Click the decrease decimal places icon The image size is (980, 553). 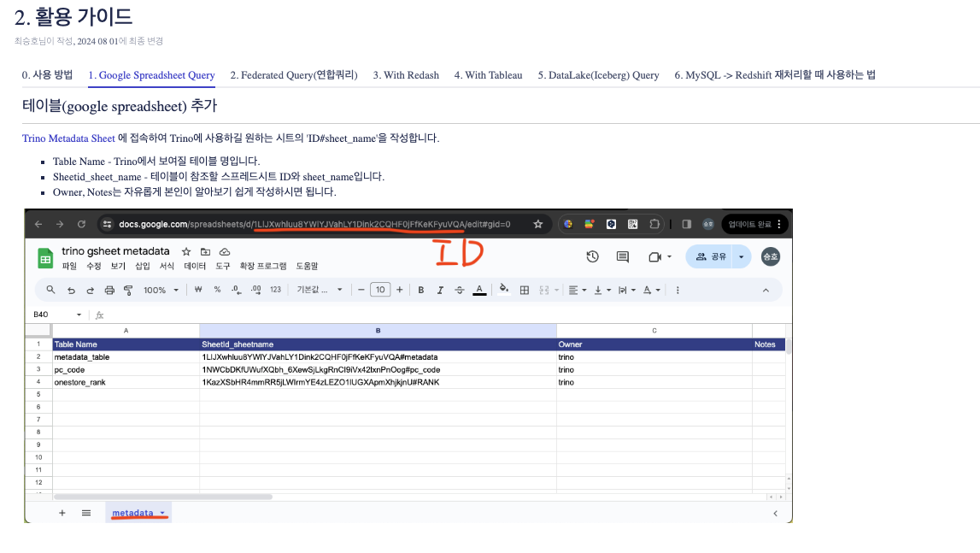(x=236, y=290)
